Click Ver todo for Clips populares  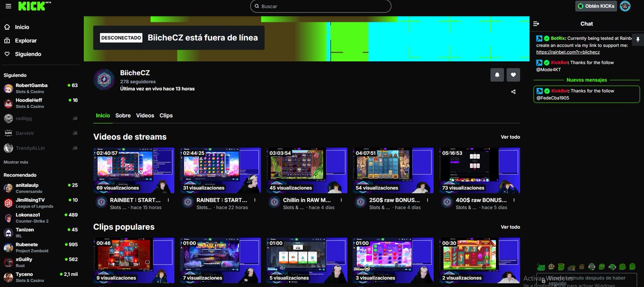510,227
